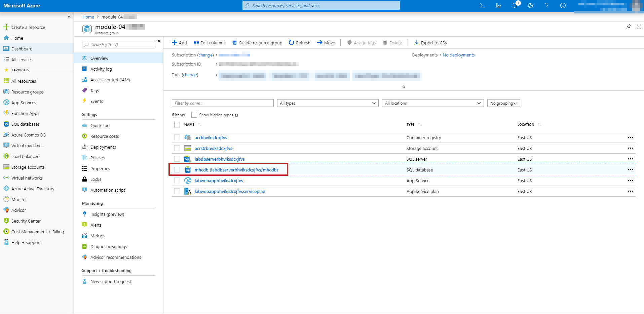Click the SQL server icon for labdbserverbhviksdcxjfvs
This screenshot has width=644, height=314.
(188, 159)
